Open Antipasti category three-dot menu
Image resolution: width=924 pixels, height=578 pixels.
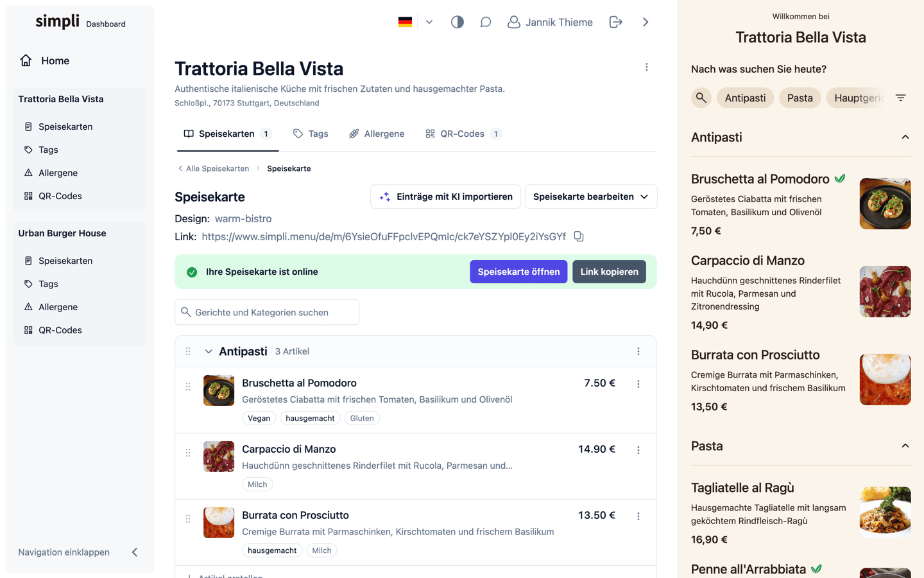(x=638, y=351)
